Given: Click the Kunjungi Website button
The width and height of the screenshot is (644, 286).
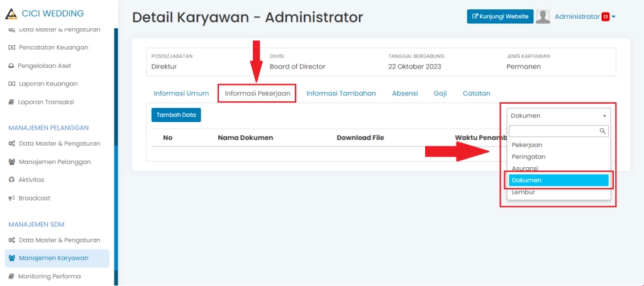Looking at the screenshot, I should tap(500, 16).
